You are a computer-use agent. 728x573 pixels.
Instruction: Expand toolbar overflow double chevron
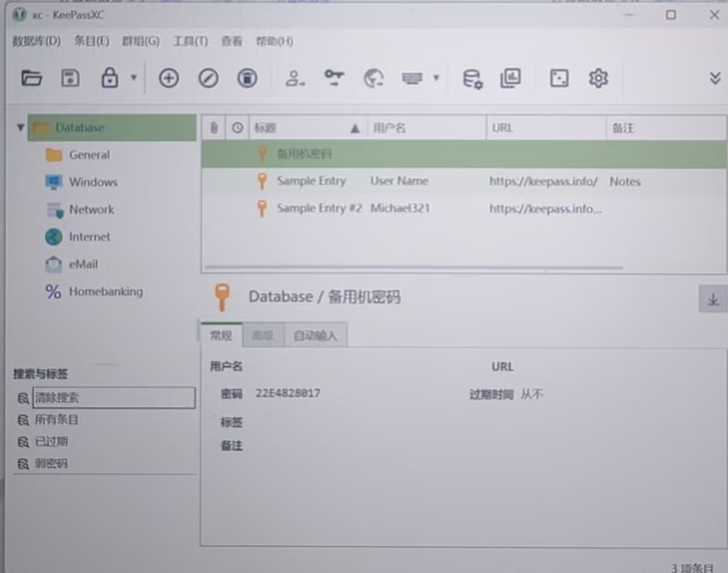pos(715,78)
